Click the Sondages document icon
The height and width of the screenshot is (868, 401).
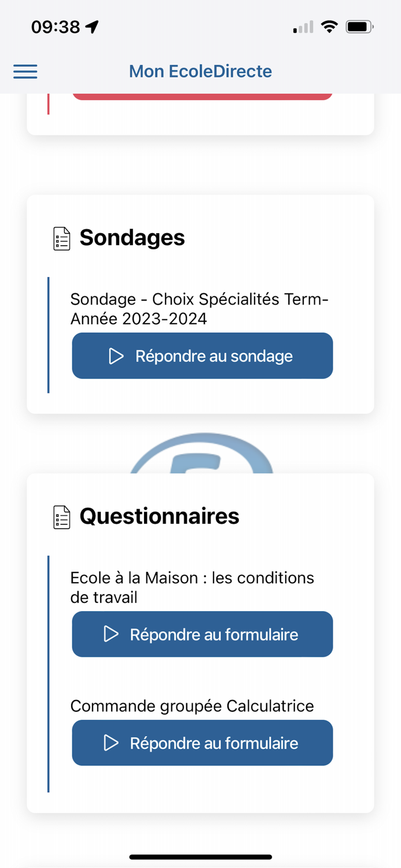60,237
